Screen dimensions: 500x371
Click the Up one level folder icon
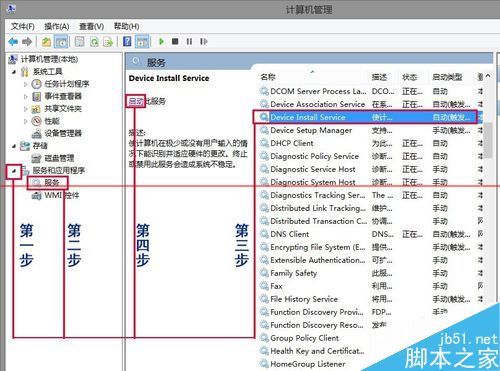coord(46,42)
